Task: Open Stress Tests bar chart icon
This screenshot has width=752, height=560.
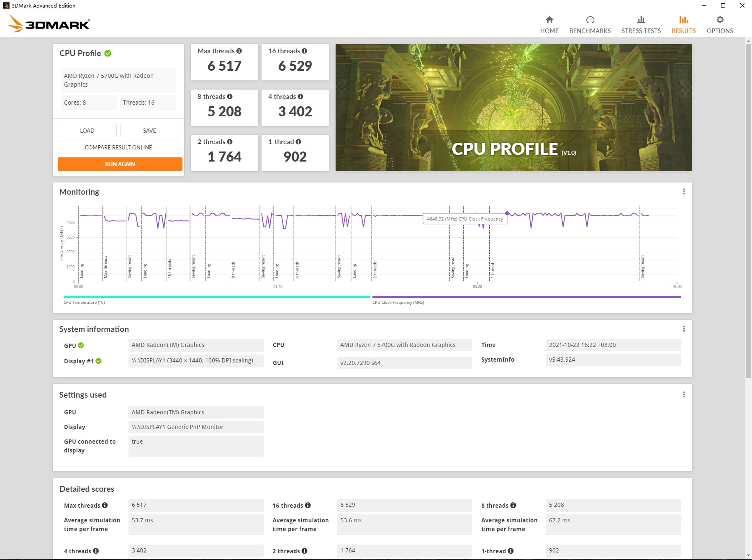Action: coord(641,20)
